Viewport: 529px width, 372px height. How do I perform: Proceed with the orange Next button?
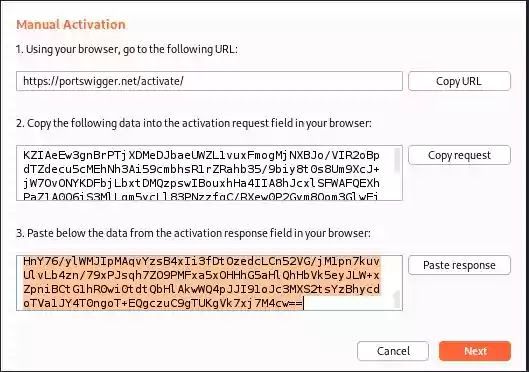[475, 351]
